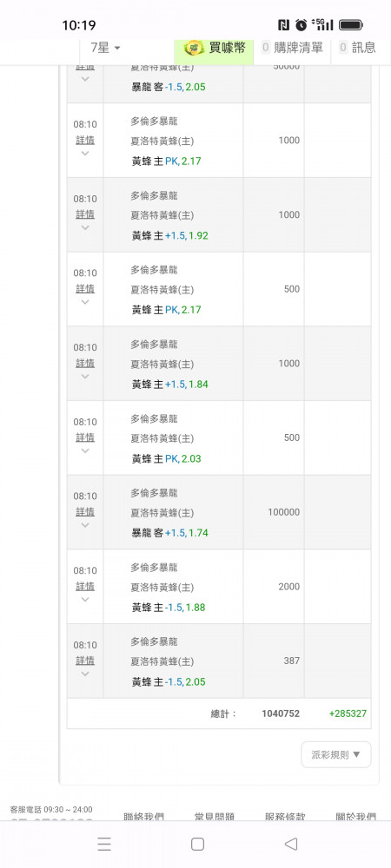Open the 7星 dropdown menu

click(x=106, y=48)
